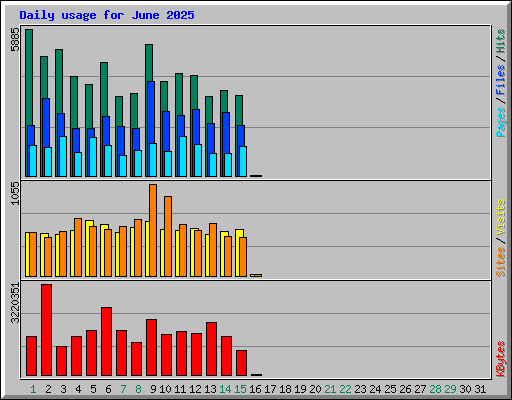The image size is (512, 400).
Task: Click the yellow 'Visits' legend label
Action: coord(501,218)
